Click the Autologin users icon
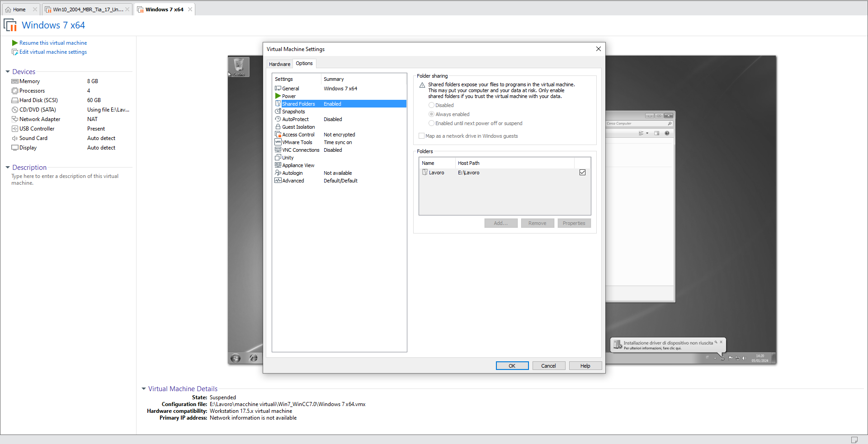 tap(278, 173)
